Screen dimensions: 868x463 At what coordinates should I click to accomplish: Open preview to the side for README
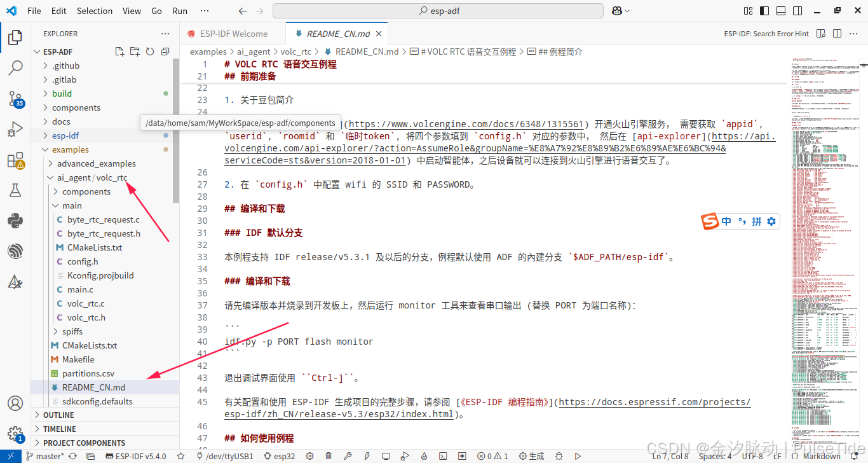pyautogui.click(x=822, y=34)
